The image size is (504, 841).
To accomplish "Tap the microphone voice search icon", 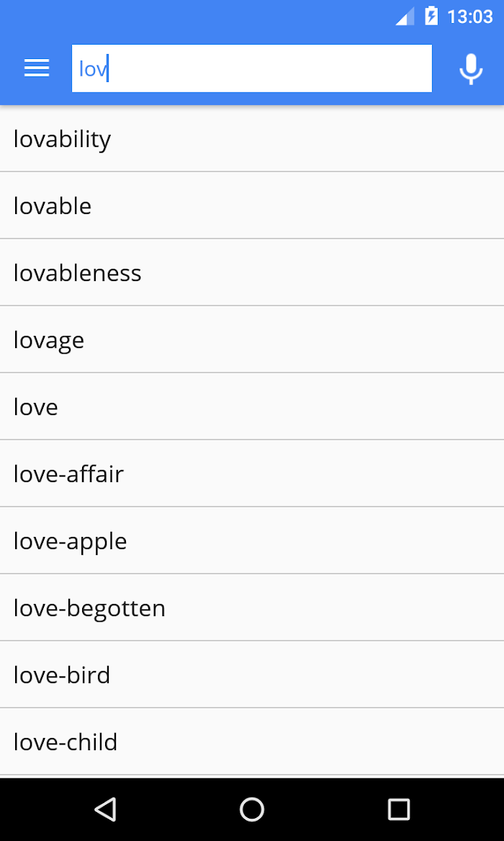I will tap(471, 69).
